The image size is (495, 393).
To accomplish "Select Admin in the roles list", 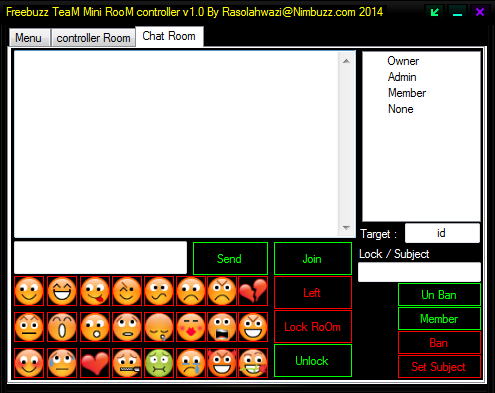I will click(402, 77).
